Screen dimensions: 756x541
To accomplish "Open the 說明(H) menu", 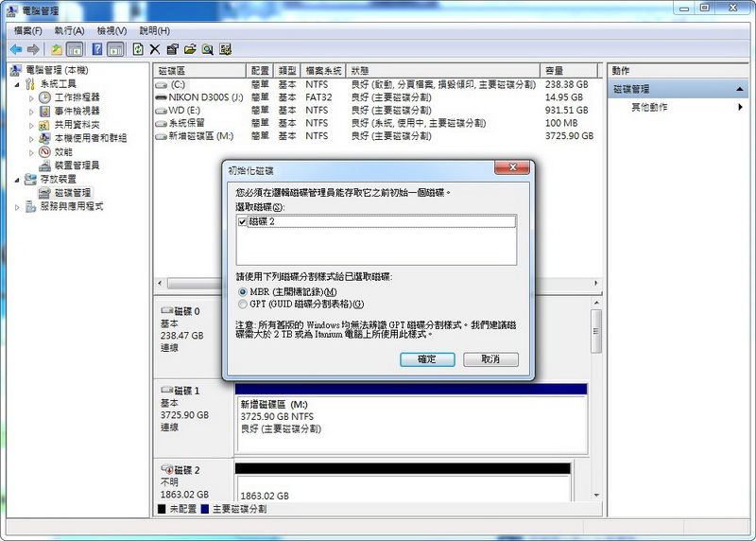I will click(x=154, y=31).
